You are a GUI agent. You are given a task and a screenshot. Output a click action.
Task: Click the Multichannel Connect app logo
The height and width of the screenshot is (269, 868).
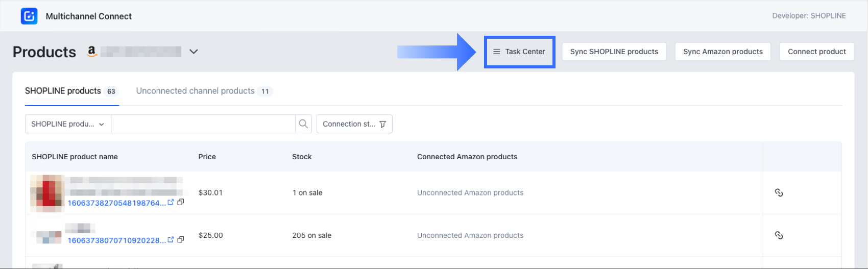click(x=29, y=16)
